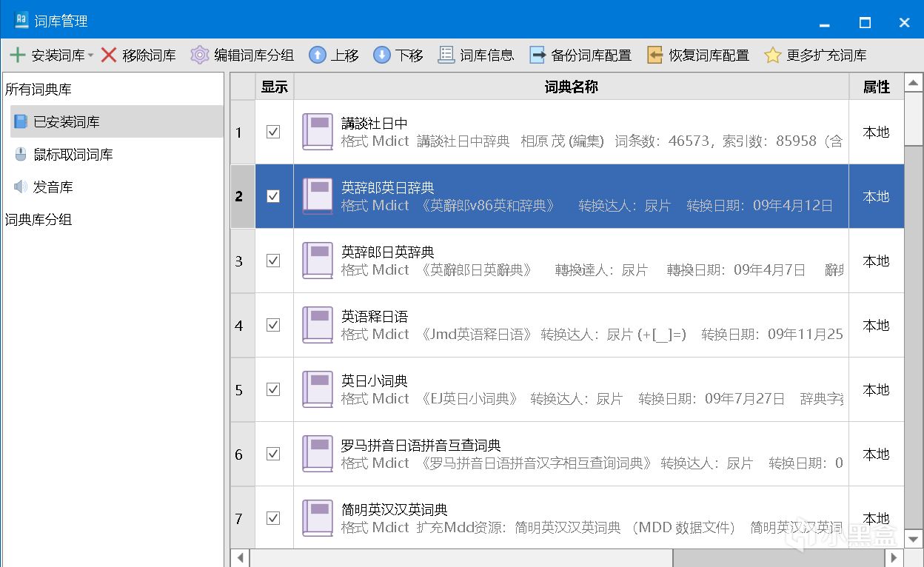Viewport: 924px width, 567px height.
Task: Click the book icon of 简明英汉汉英词典
Action: (318, 518)
